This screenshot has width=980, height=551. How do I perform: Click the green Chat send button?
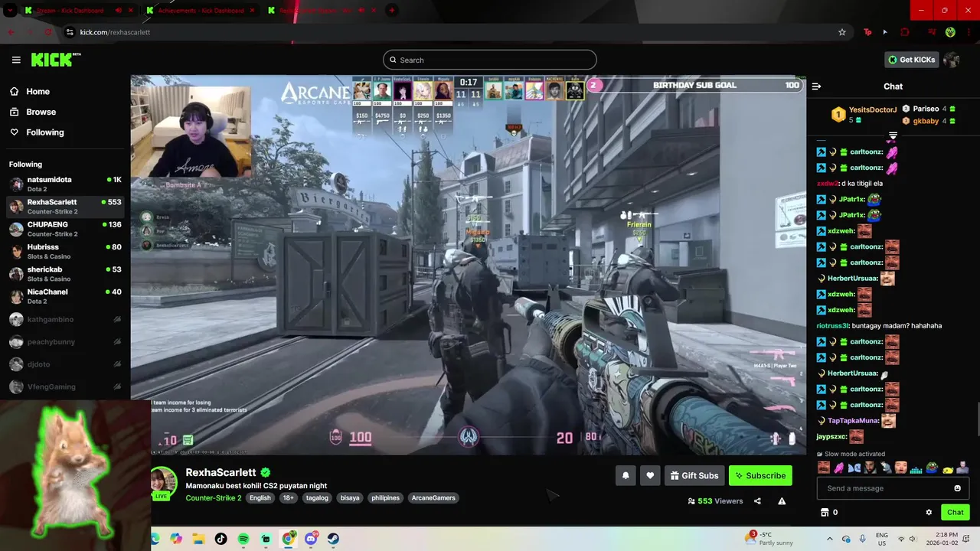coord(955,512)
